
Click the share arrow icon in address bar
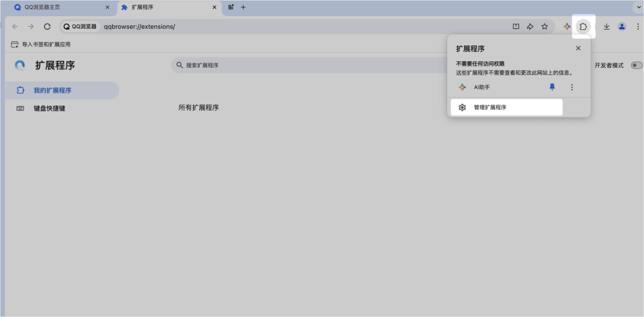coord(530,27)
